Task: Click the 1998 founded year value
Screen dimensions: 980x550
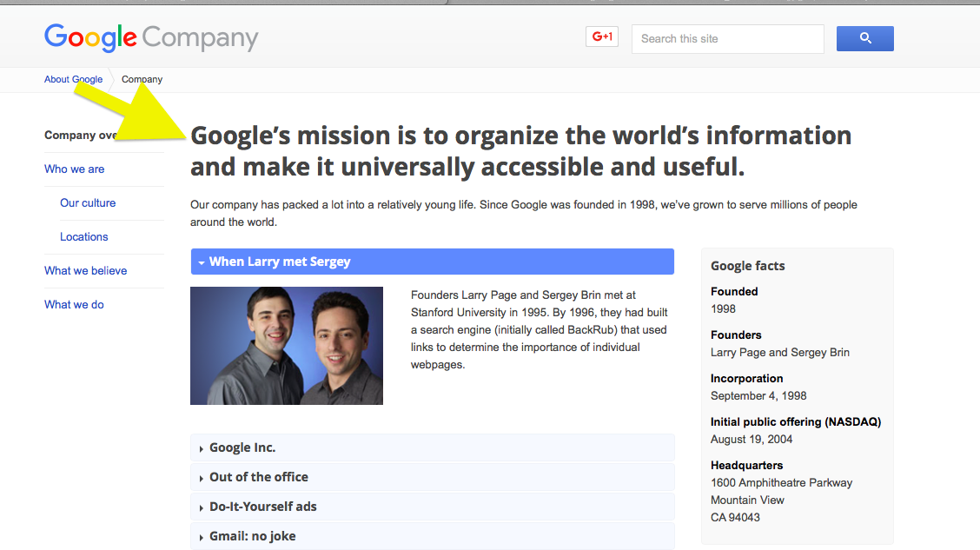Action: pos(723,308)
